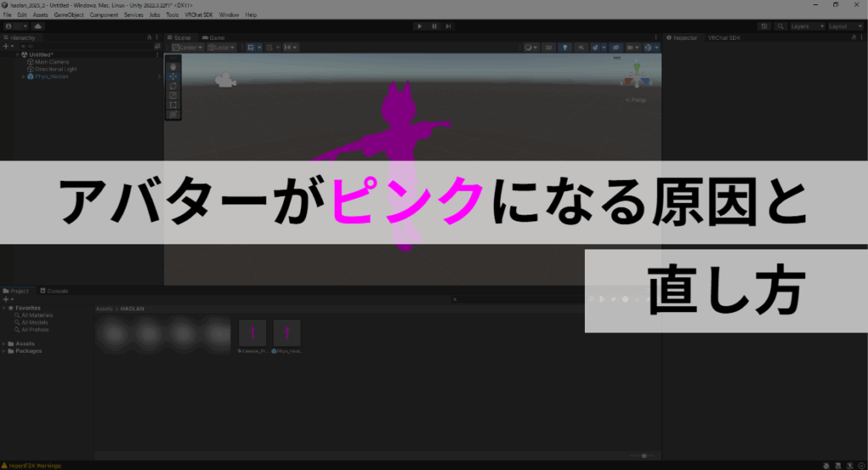
Task: Expand Phys_Haolan in Hierarchy
Action: [23, 76]
